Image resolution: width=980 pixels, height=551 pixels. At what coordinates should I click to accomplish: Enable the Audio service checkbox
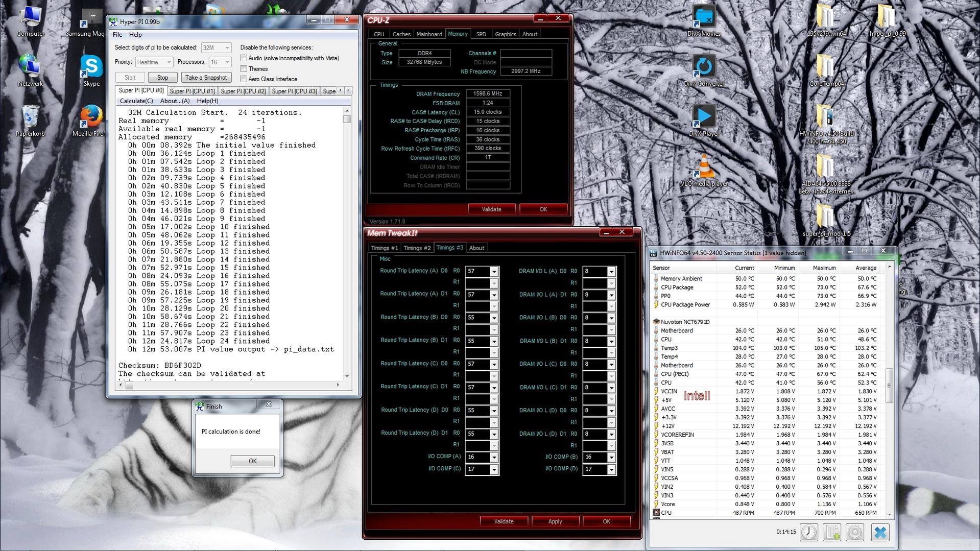(x=244, y=58)
